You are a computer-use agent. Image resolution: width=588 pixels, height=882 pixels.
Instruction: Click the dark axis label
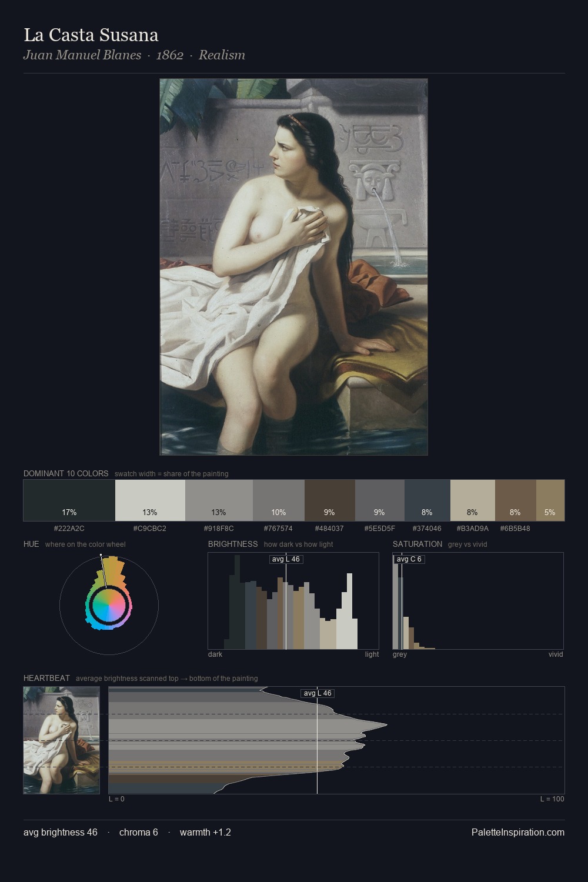tap(215, 654)
